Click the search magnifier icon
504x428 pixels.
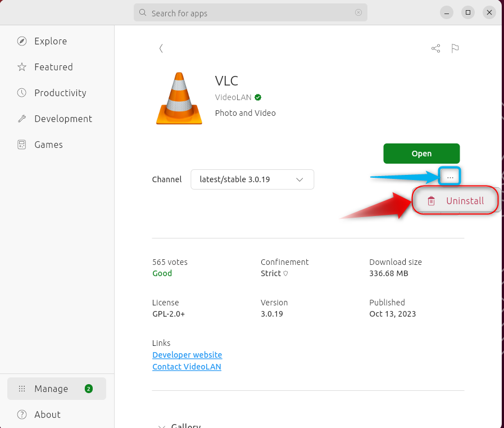143,12
